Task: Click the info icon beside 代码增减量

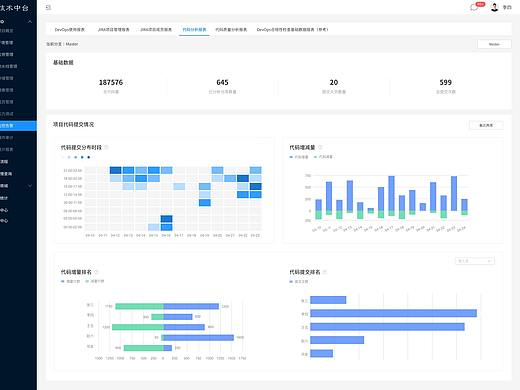Action: (x=320, y=147)
